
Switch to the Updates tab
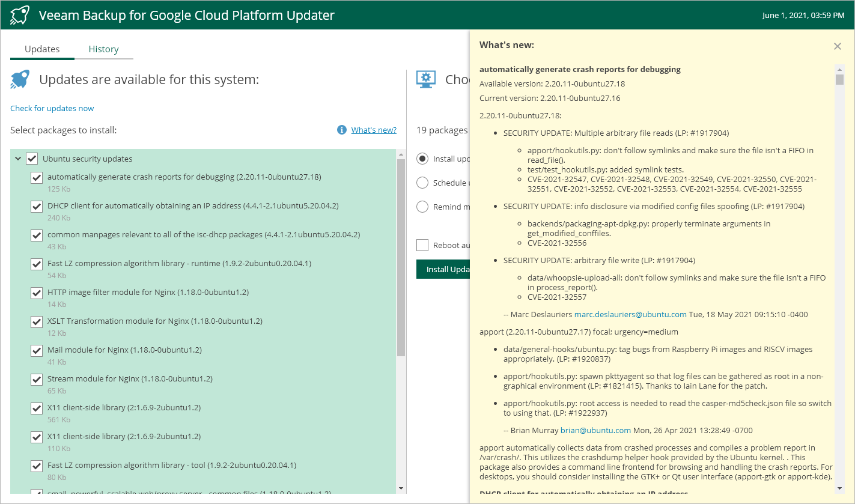(x=42, y=49)
